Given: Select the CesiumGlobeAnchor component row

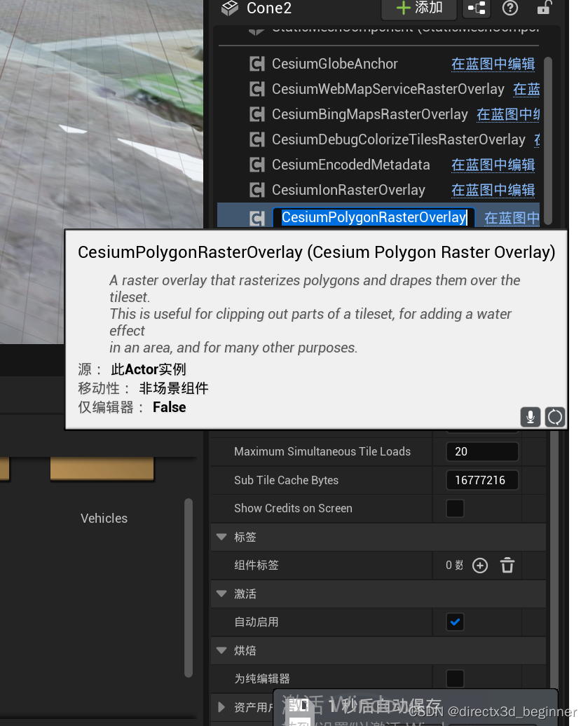Looking at the screenshot, I should coord(378,64).
